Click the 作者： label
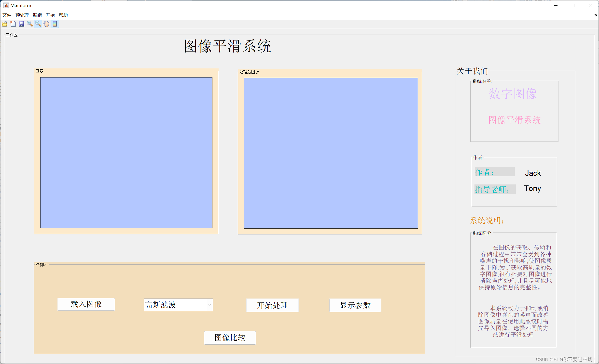 click(x=494, y=172)
